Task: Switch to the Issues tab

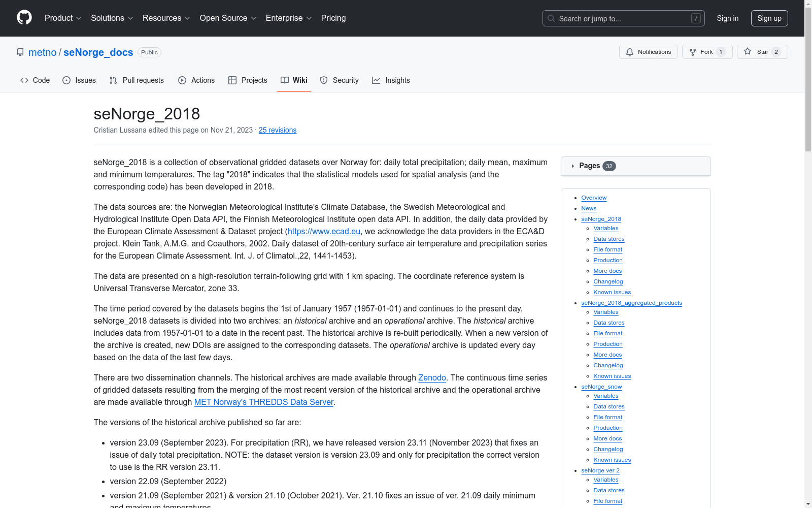Action: [x=79, y=80]
